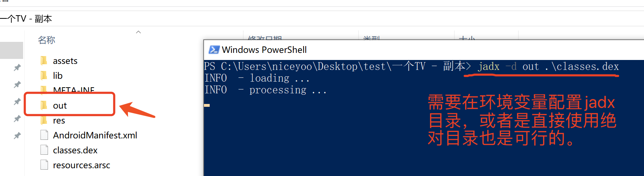Click the resources.arsc file icon
Viewport: 644px width, 176px height.
click(x=44, y=165)
